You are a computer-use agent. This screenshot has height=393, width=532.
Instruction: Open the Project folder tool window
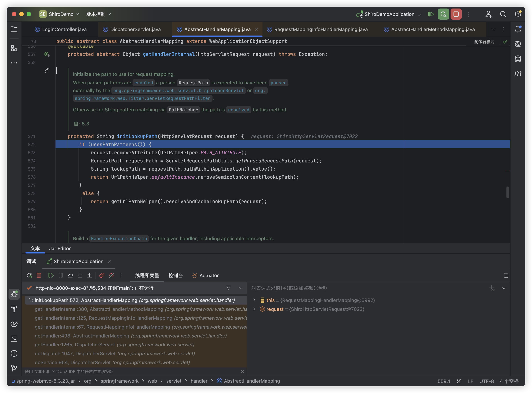click(x=14, y=29)
